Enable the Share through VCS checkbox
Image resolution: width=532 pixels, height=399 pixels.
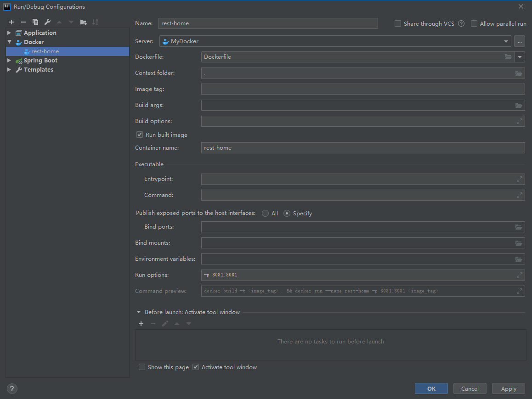click(x=398, y=23)
